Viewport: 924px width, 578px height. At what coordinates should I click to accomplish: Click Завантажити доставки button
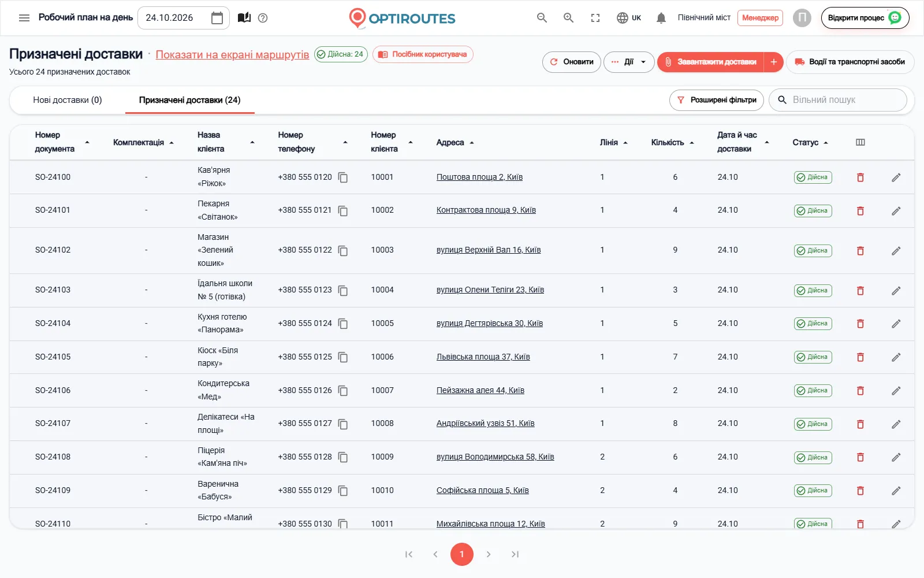click(x=710, y=62)
